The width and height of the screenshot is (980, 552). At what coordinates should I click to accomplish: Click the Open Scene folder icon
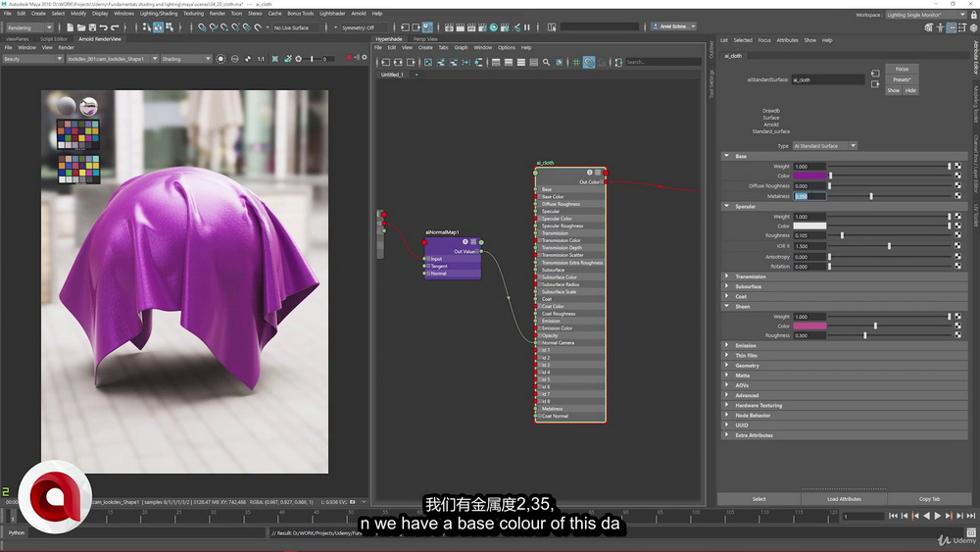(81, 27)
